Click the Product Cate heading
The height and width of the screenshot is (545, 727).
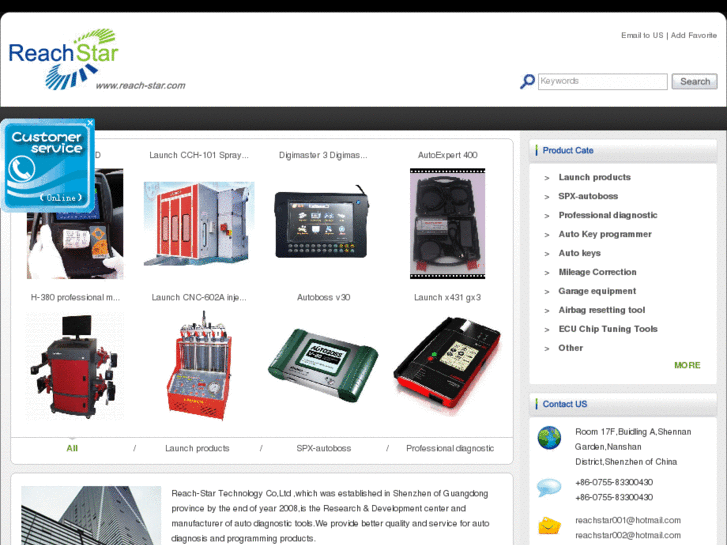(x=568, y=150)
